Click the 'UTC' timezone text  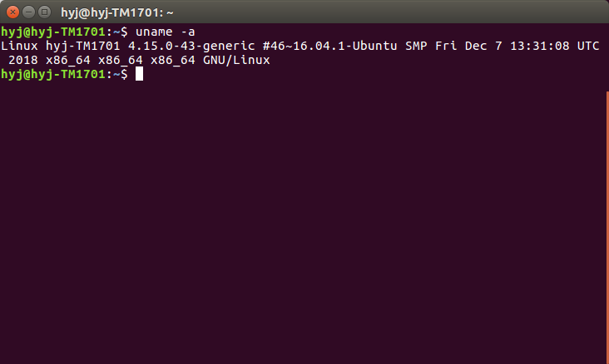[x=587, y=47]
